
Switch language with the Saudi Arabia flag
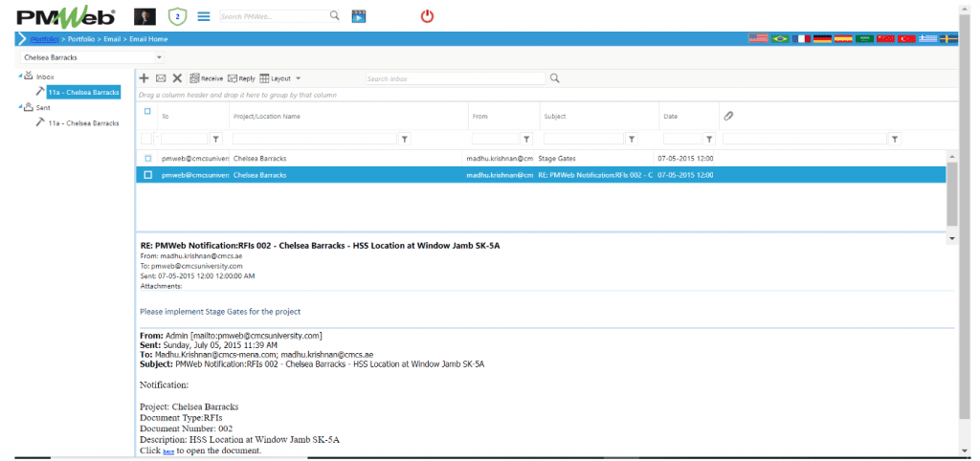865,38
